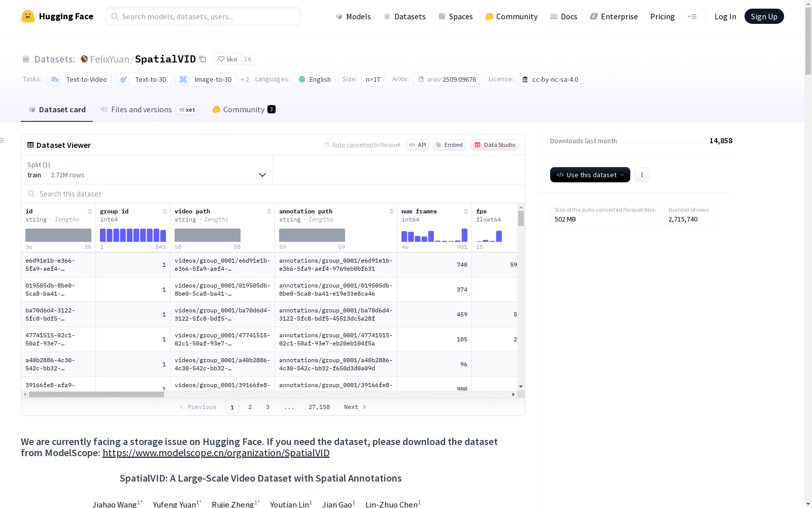
Task: Click the Previous page button
Action: tap(198, 407)
